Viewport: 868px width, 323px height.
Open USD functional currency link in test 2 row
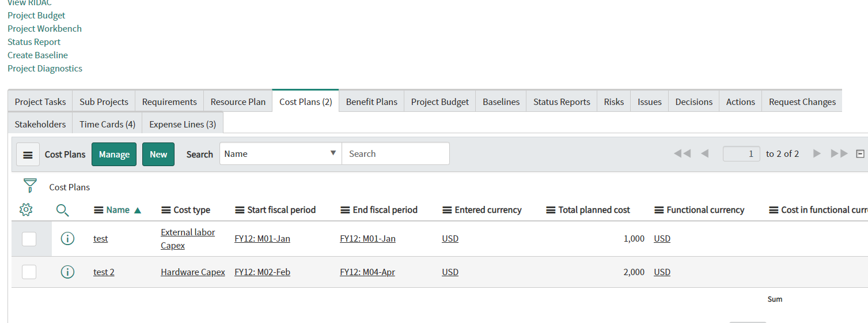click(662, 272)
